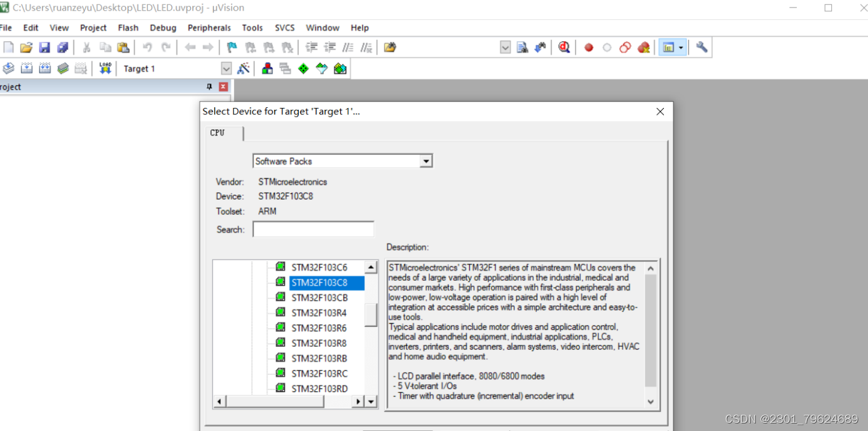Image resolution: width=868 pixels, height=431 pixels.
Task: Select STM32F103CB device
Action: [319, 298]
